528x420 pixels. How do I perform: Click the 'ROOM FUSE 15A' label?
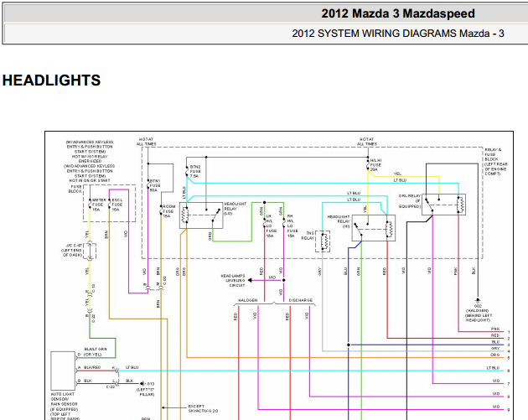point(168,211)
